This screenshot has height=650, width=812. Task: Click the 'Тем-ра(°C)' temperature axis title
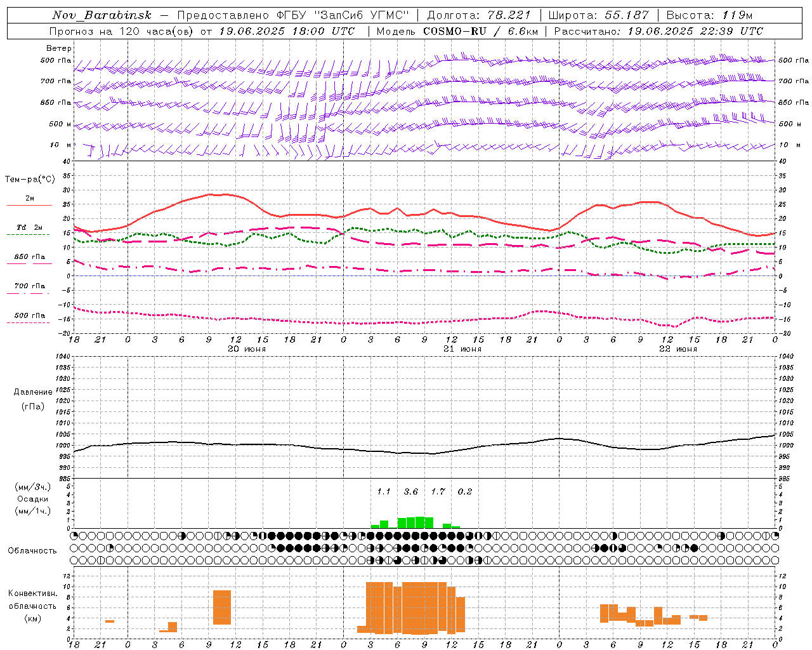tap(30, 180)
